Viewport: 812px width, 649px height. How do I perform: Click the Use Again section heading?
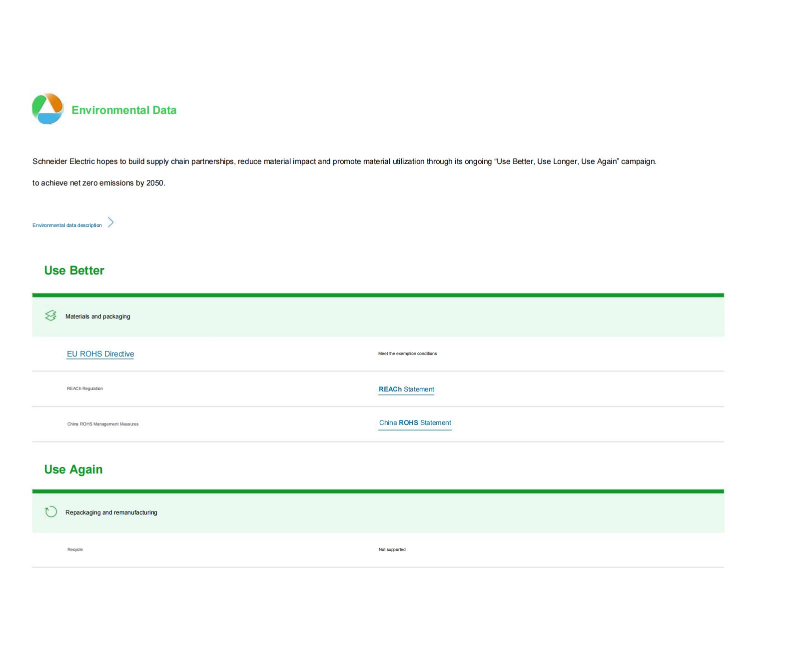point(73,469)
